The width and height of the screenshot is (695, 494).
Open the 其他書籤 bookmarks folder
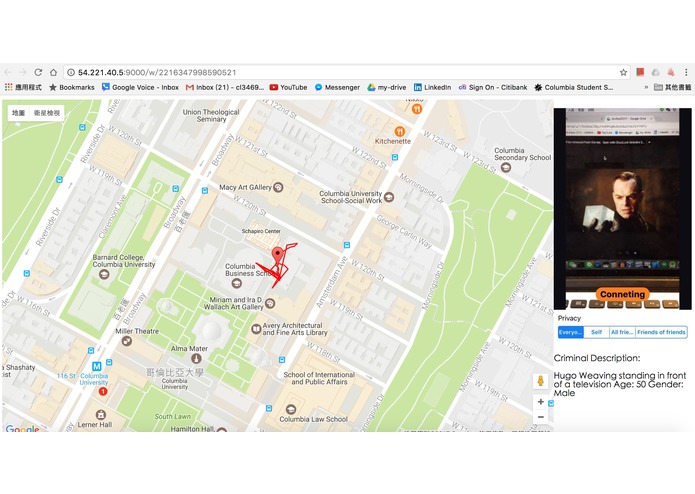coord(673,87)
